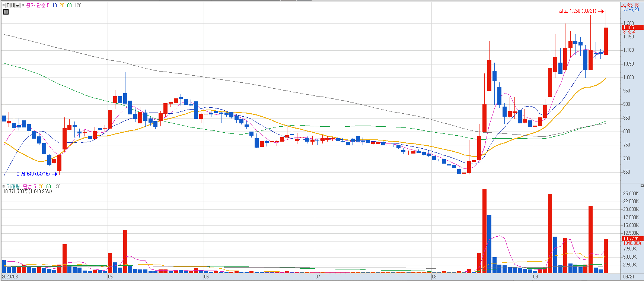Image resolution: width=644 pixels, height=281 pixels.
Task: Click the latest red candlestick at 09/21
Action: pyautogui.click(x=606, y=41)
